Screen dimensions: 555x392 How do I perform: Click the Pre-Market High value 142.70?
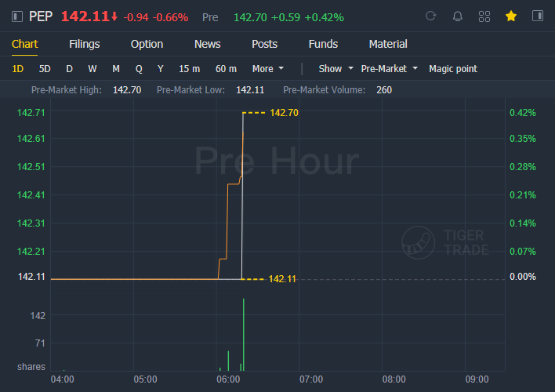pyautogui.click(x=127, y=90)
